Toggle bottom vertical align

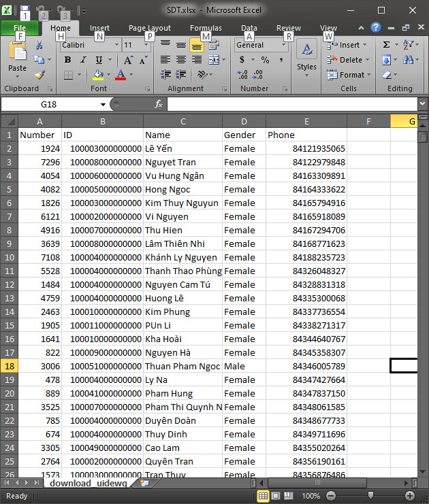197,45
